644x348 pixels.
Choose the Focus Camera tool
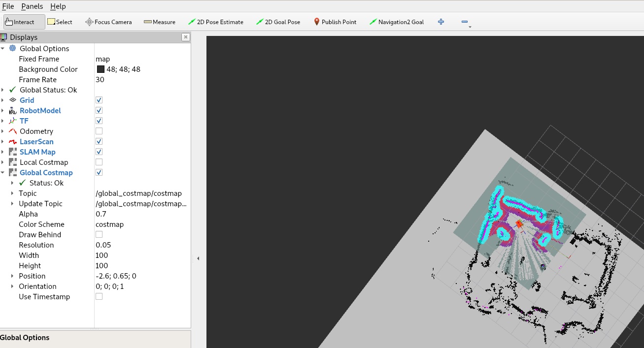108,22
